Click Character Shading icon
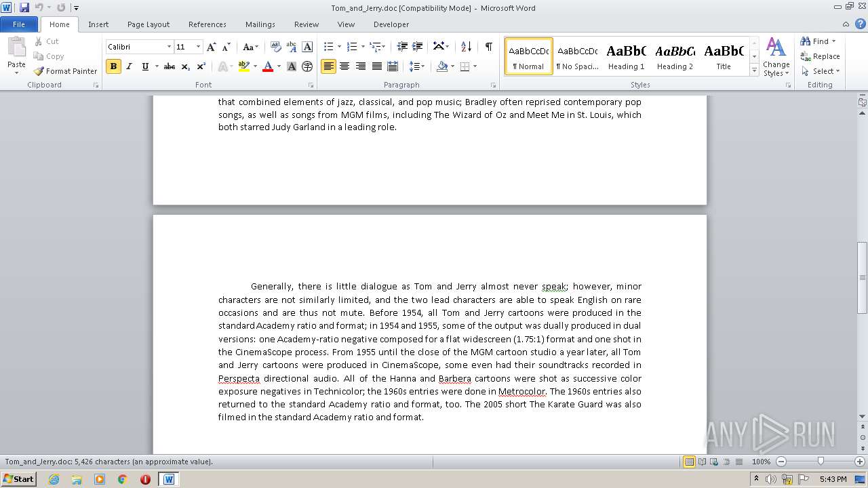 coord(292,66)
